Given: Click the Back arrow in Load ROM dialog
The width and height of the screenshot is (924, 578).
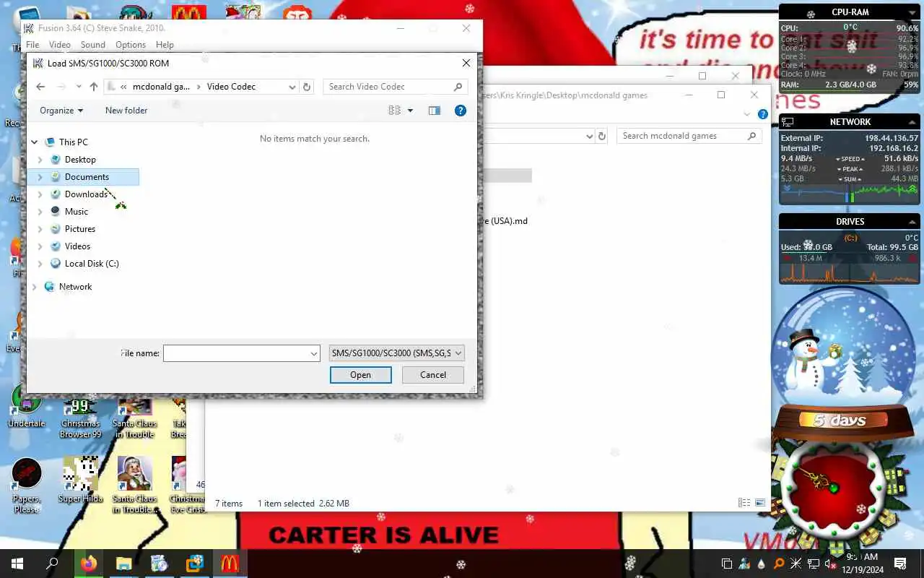Looking at the screenshot, I should [x=40, y=87].
